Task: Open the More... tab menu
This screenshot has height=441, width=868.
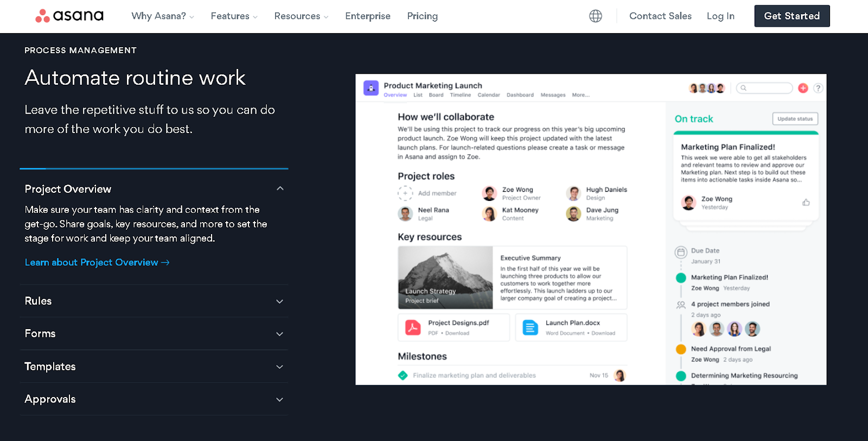Action: 581,95
